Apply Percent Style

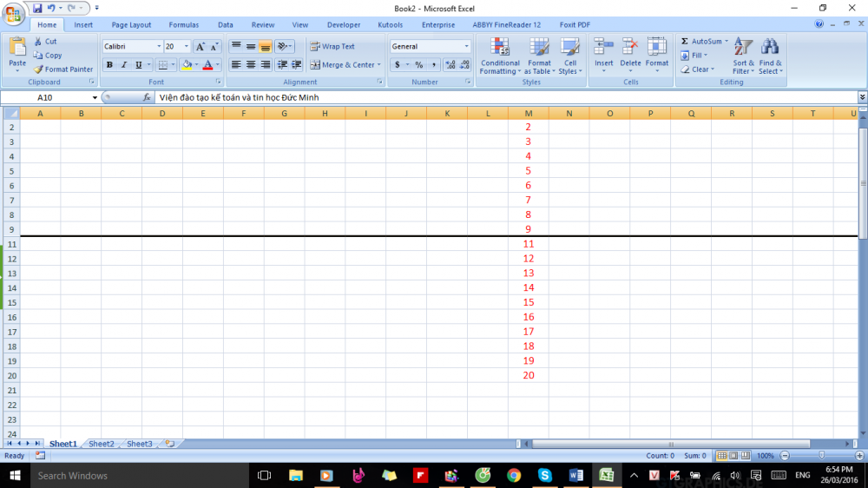coord(419,65)
